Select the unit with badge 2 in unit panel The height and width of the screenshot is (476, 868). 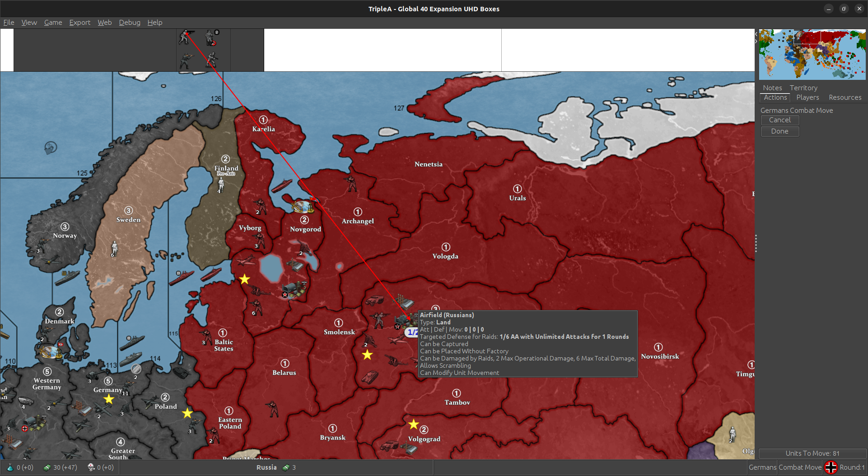[211, 38]
